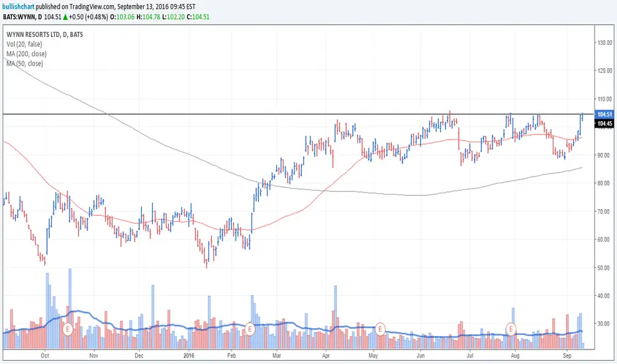Click the 50.00 price axis label
The width and height of the screenshot is (617, 364).
point(605,267)
